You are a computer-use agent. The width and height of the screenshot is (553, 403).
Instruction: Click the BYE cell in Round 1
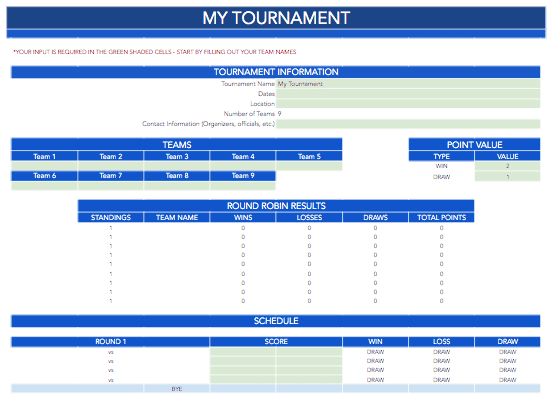pos(177,389)
